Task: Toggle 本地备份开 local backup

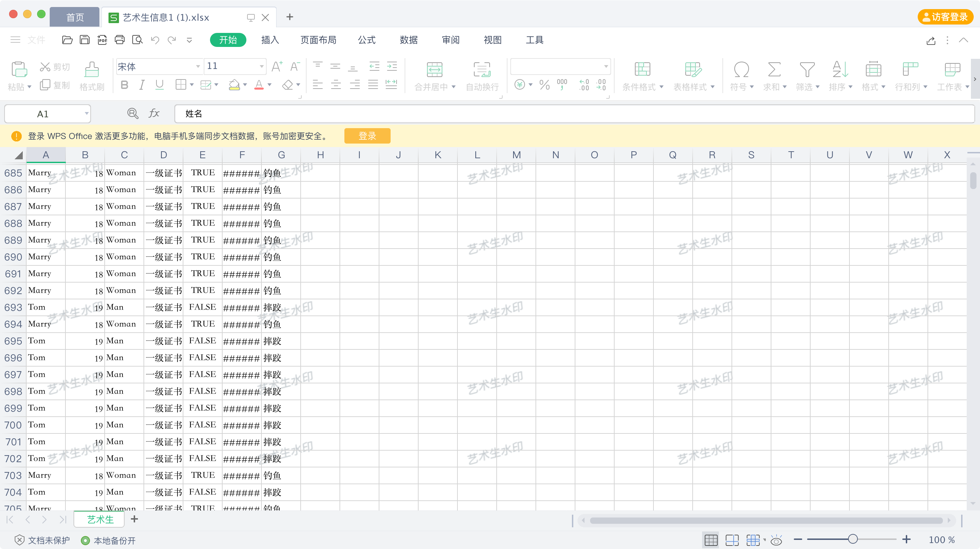Action: [x=108, y=540]
